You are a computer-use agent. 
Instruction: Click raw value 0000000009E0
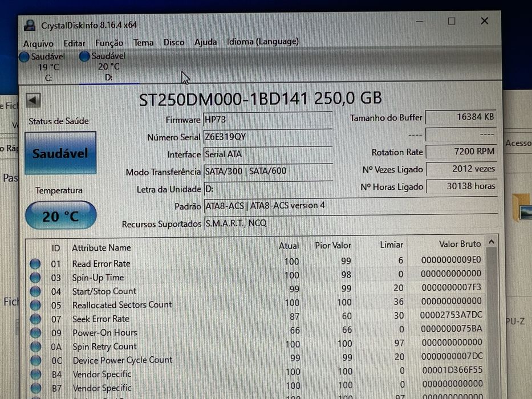[451, 260]
